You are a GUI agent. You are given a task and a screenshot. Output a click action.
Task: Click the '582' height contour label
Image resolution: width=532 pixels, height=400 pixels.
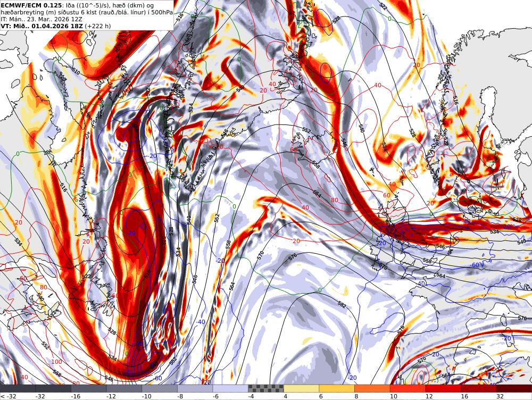coord(342,305)
